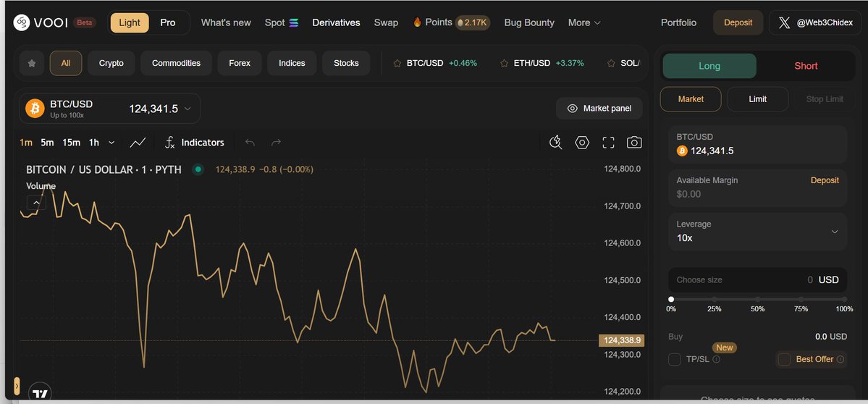Filter markets by Crypto
868x404 pixels.
click(x=111, y=63)
